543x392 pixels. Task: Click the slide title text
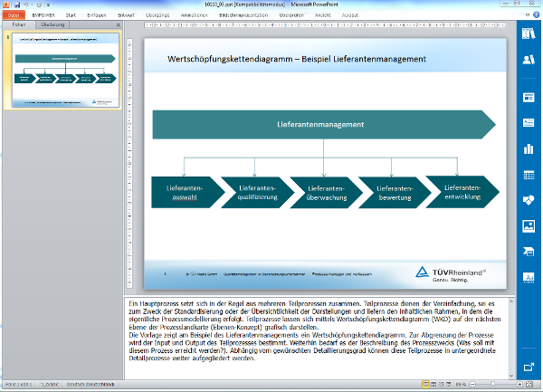tap(297, 59)
